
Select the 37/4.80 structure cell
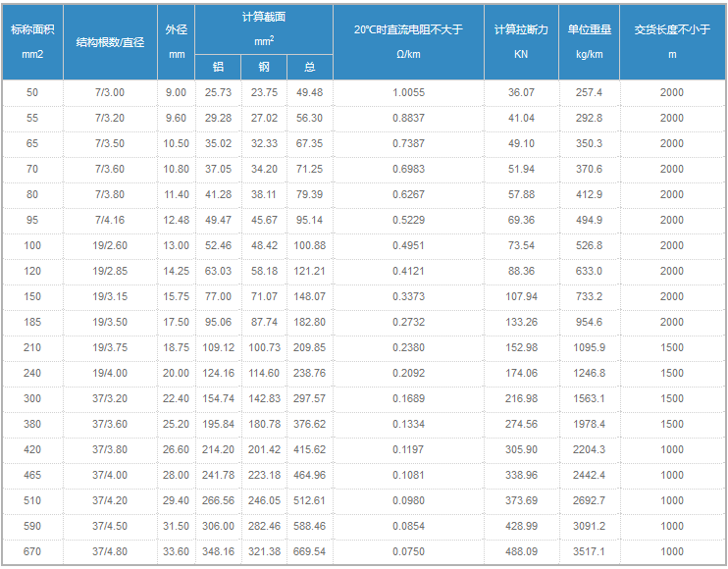(110, 552)
